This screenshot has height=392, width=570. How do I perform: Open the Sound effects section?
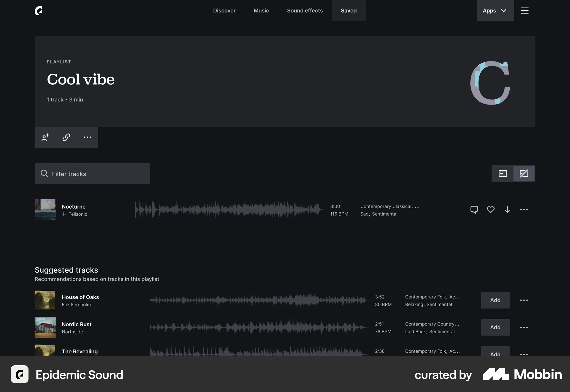coord(305,11)
